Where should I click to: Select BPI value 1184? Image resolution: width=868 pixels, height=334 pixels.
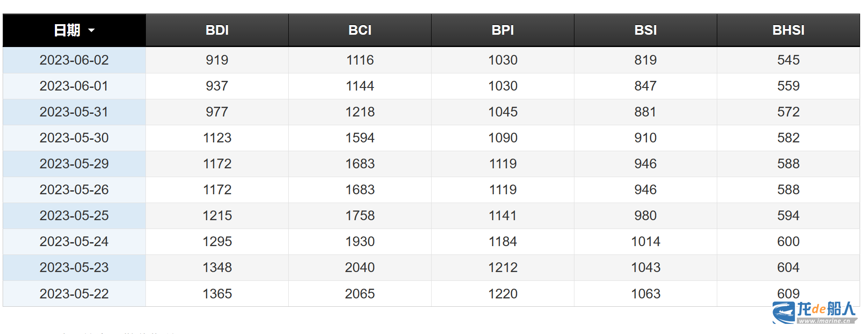[x=503, y=241]
